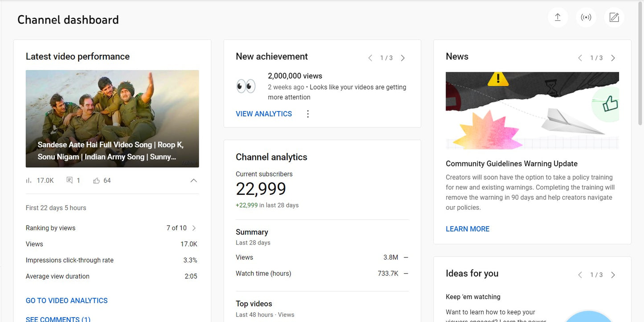Open the Go Live broadcast icon
The width and height of the screenshot is (644, 322).
tap(586, 17)
